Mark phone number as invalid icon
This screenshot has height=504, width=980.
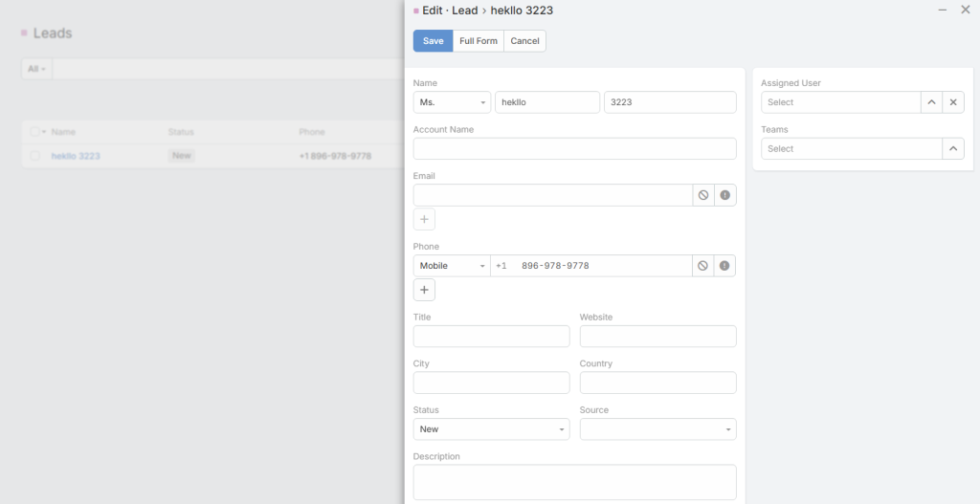724,266
